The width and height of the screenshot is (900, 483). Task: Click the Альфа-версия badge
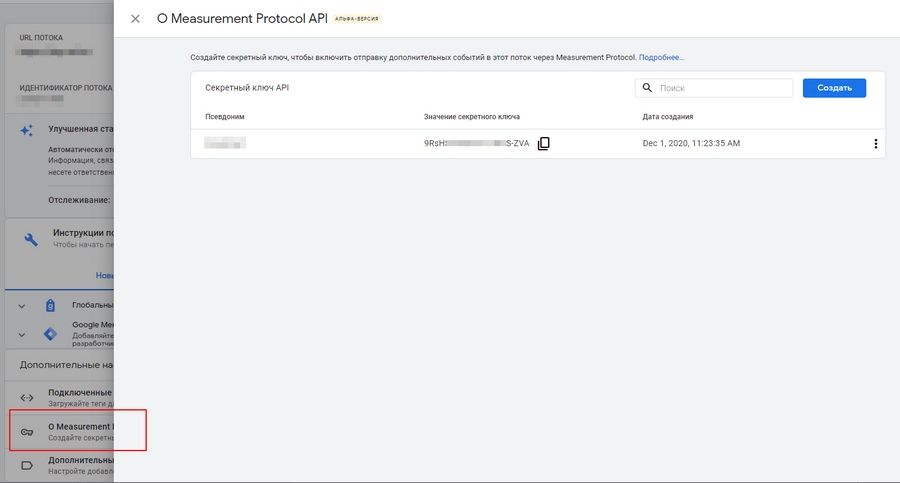point(356,19)
